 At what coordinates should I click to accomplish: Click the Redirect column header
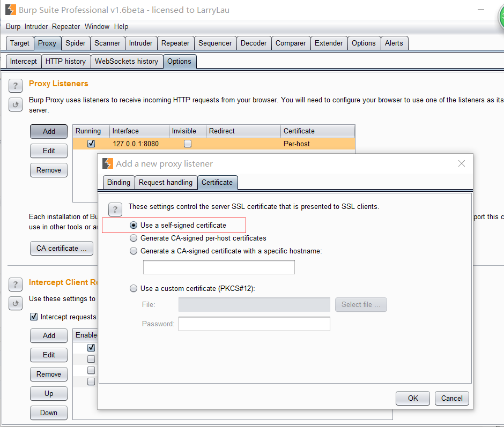click(243, 131)
